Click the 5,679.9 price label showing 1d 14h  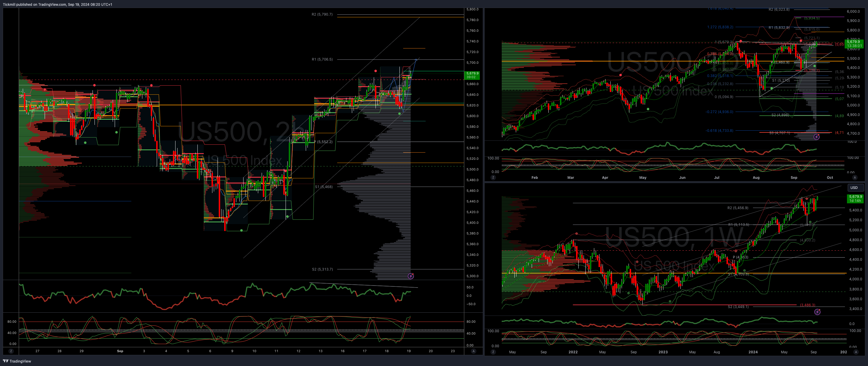(x=855, y=199)
